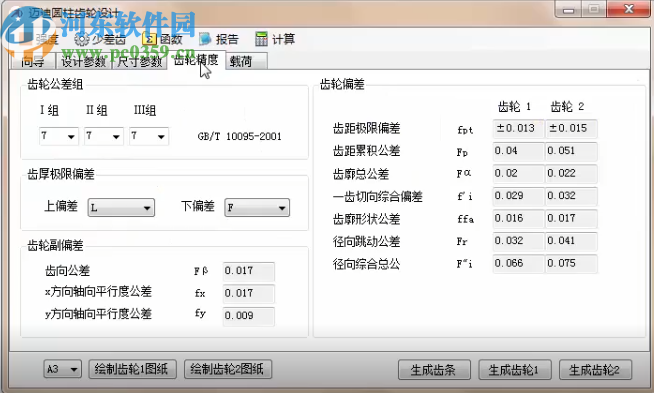This screenshot has height=393, width=654.
Task: Click gear 2 F''i field 0.075
Action: pos(571,264)
